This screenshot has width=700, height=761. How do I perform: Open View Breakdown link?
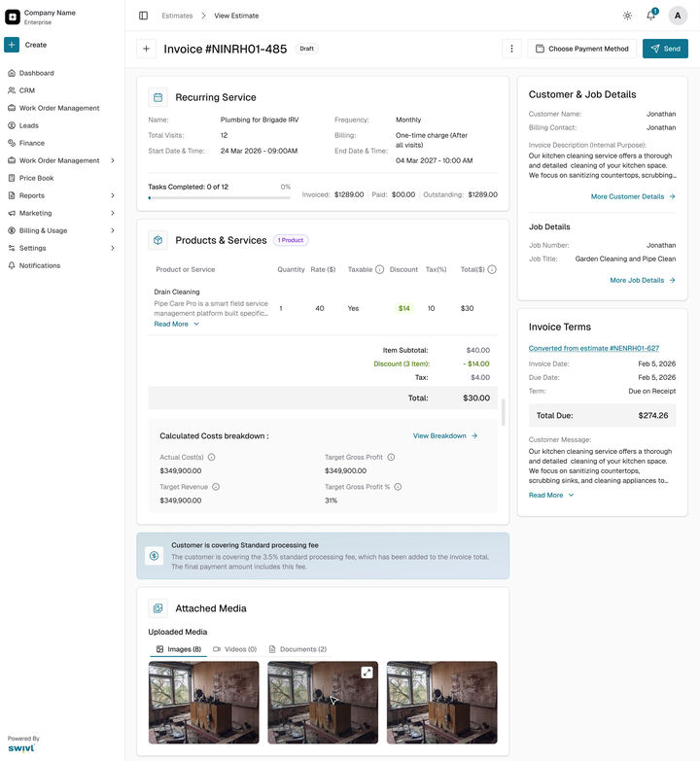point(445,435)
